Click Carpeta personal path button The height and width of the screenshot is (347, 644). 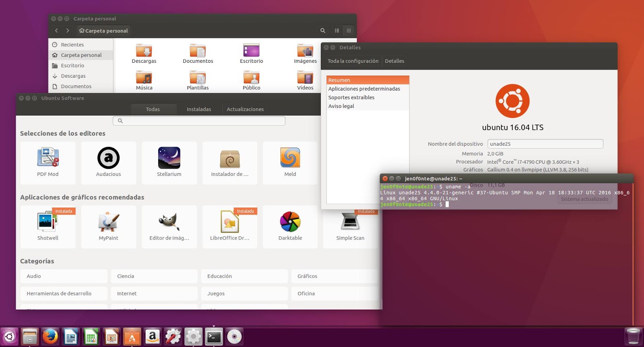coord(103,31)
